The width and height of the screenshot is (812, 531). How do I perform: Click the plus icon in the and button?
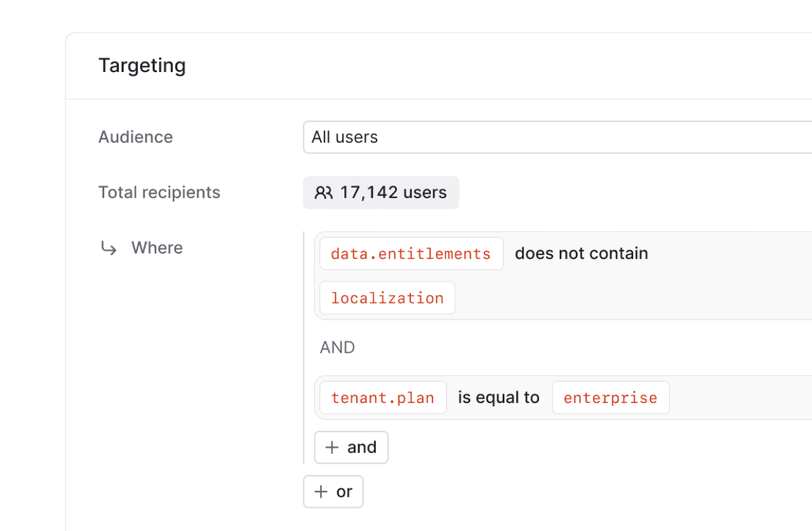[x=332, y=447]
